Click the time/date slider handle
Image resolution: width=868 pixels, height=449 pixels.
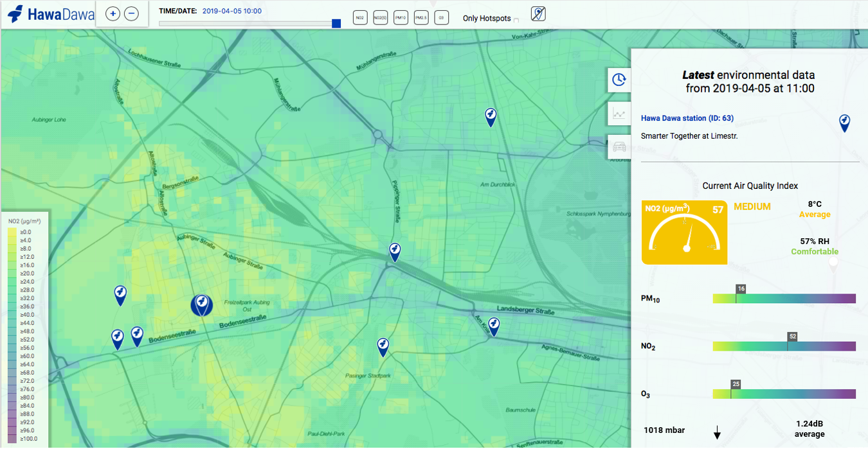coord(336,24)
